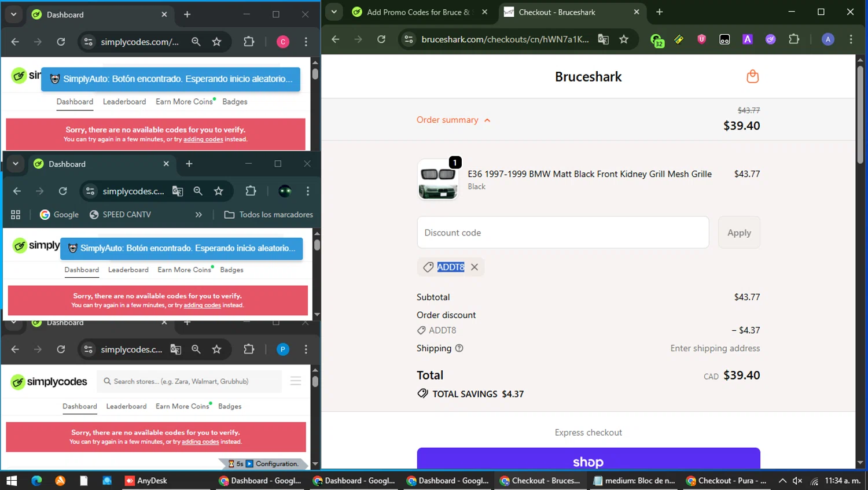This screenshot has width=868, height=490.
Task: Focus the Discount code input field
Action: pos(563,233)
